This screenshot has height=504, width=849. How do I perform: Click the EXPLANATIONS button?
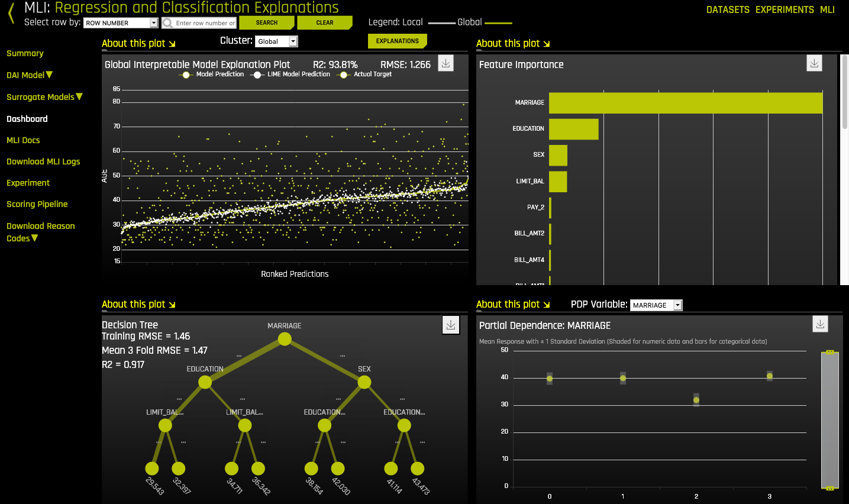398,41
